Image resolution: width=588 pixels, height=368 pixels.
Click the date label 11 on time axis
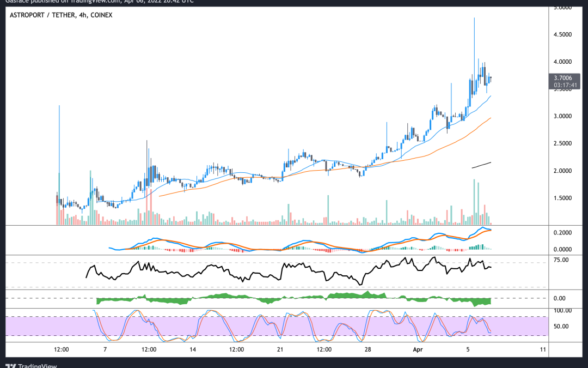tap(543, 349)
